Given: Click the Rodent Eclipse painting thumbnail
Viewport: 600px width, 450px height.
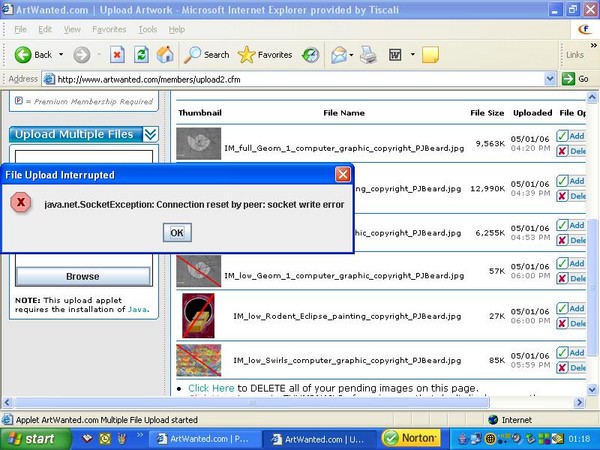Looking at the screenshot, I should pos(198,316).
